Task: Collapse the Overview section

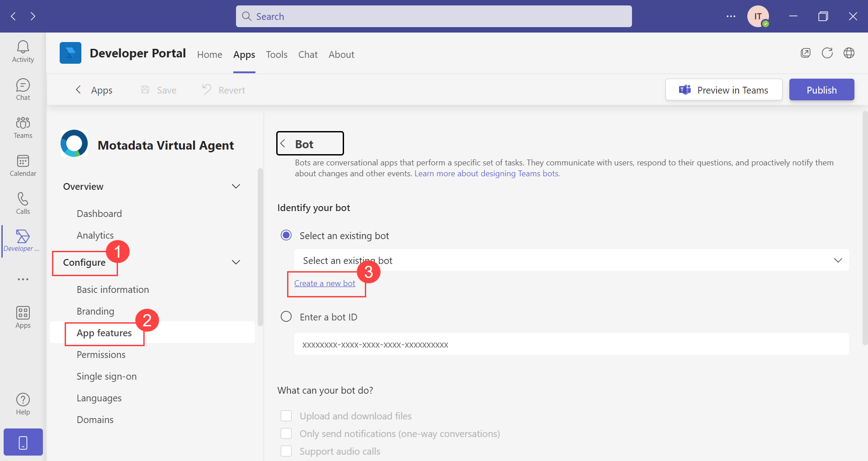Action: [236, 186]
